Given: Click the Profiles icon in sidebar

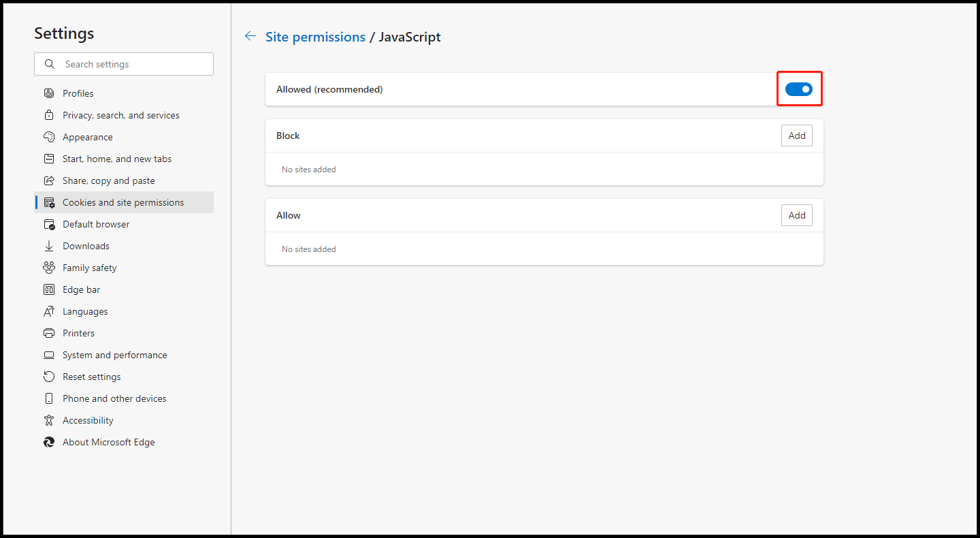Looking at the screenshot, I should click(x=49, y=93).
